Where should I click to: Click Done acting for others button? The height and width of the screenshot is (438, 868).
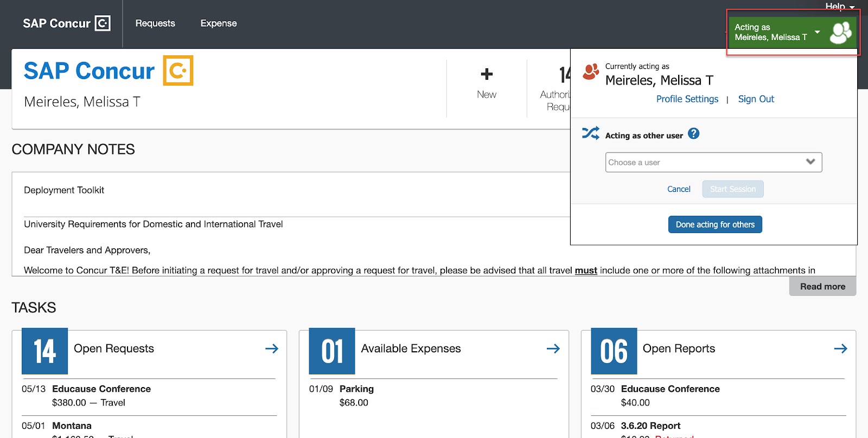click(x=715, y=224)
